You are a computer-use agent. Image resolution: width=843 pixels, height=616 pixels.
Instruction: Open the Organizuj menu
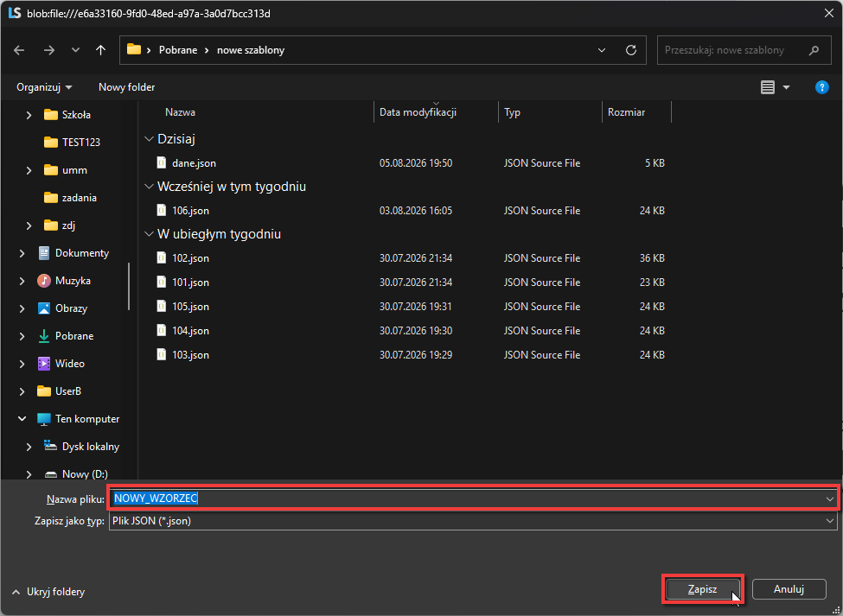click(44, 87)
